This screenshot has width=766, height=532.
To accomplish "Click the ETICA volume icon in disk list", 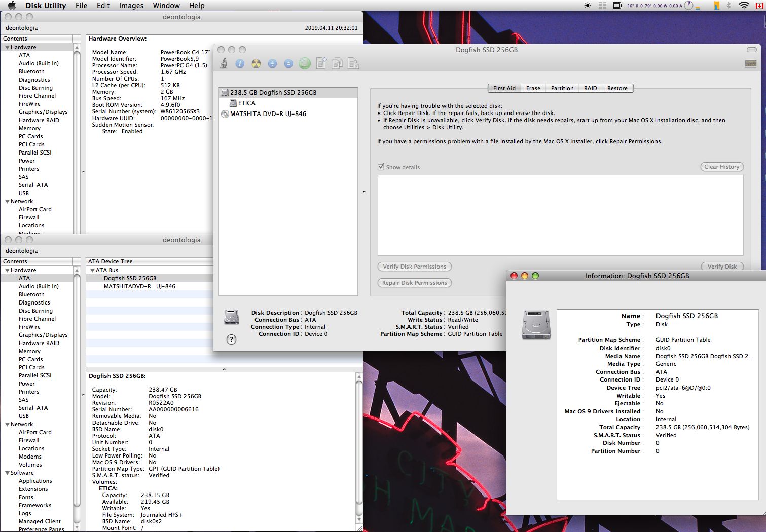I will tap(233, 103).
